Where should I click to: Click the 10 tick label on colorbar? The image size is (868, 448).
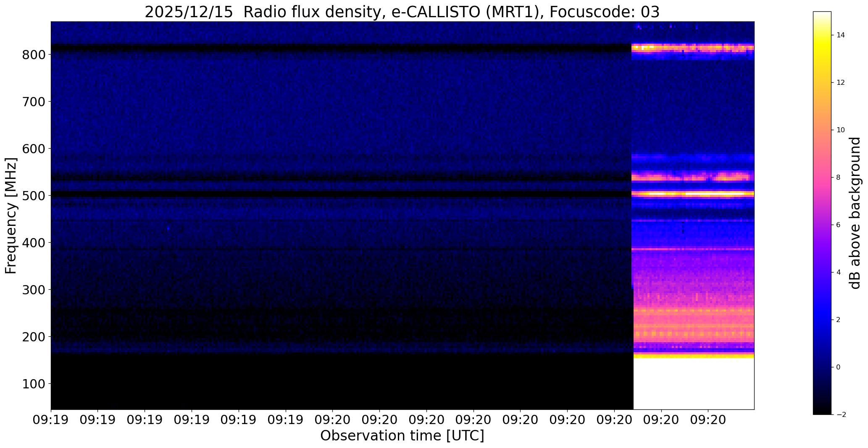pyautogui.click(x=841, y=130)
